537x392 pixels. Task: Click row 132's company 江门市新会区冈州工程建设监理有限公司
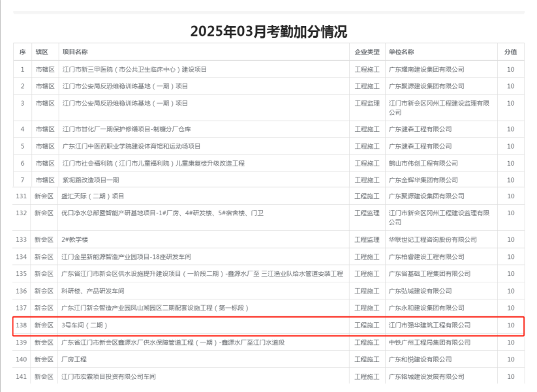(x=439, y=218)
